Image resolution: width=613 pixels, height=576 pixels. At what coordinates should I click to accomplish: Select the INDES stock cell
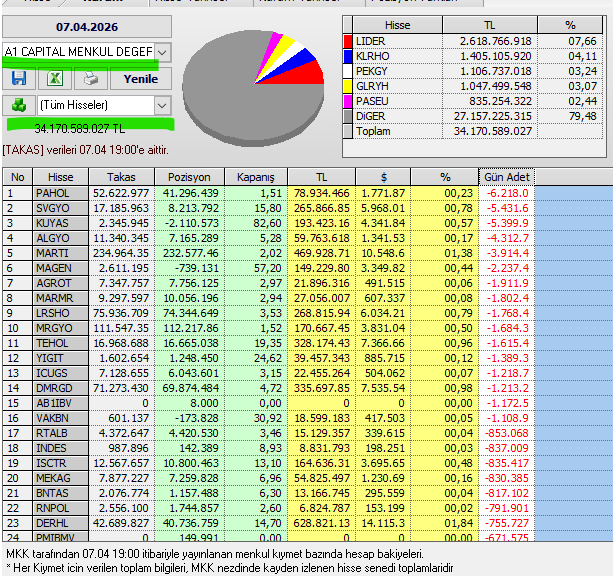coord(61,448)
